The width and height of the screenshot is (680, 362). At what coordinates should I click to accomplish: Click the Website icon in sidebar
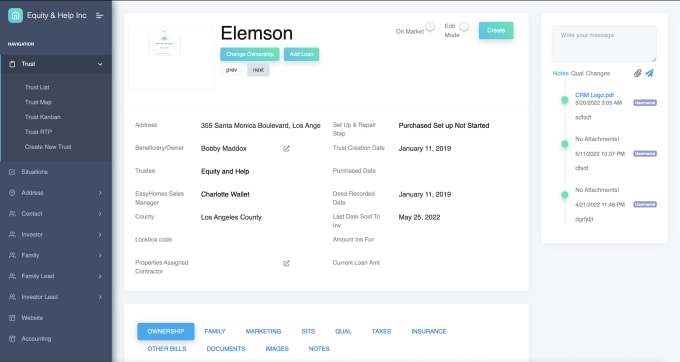point(12,318)
